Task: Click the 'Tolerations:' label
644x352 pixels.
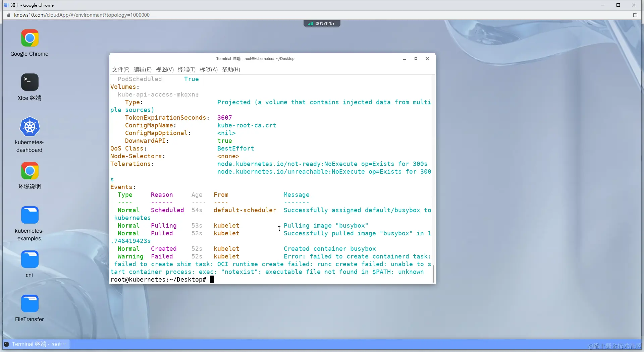Action: click(x=132, y=164)
